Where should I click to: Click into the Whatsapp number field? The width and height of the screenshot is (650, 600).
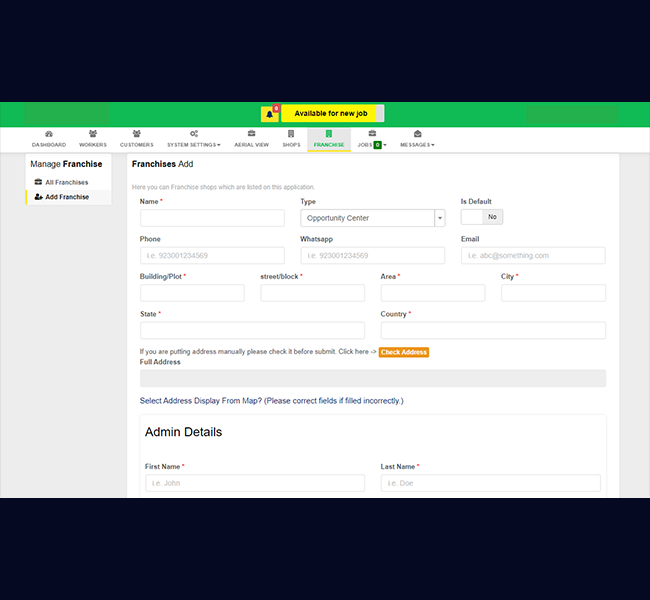coord(372,255)
